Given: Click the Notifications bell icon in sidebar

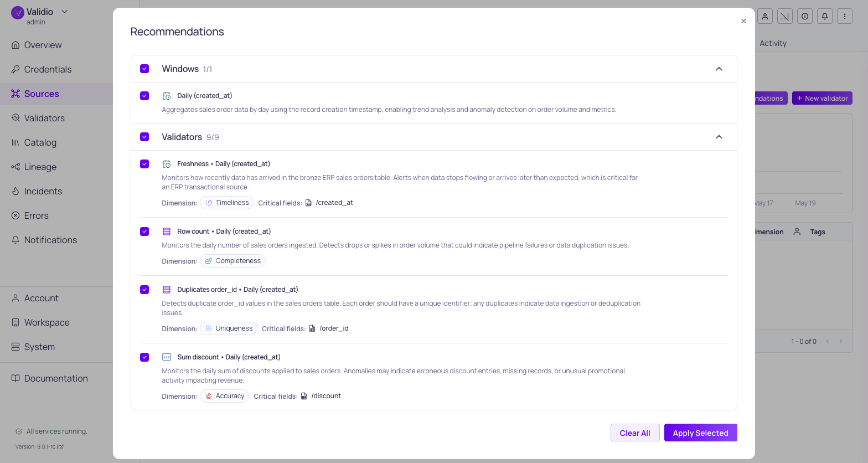Looking at the screenshot, I should pos(15,240).
